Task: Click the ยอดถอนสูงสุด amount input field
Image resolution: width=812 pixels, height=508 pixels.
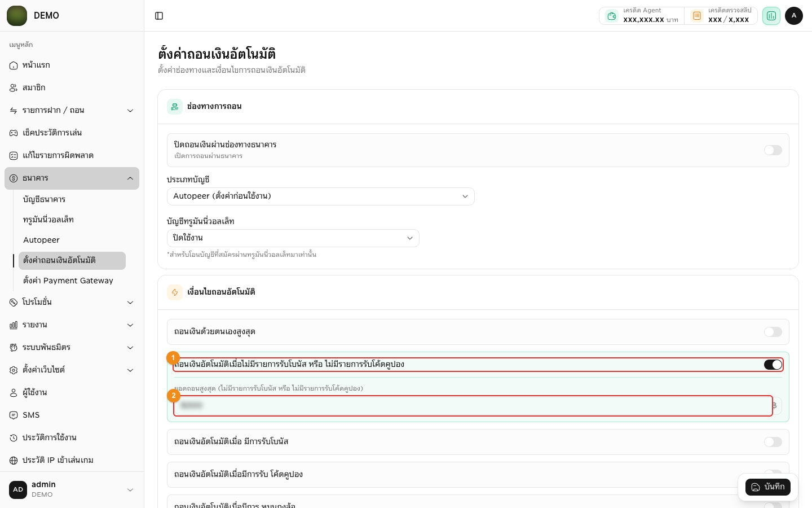Action: click(x=473, y=406)
